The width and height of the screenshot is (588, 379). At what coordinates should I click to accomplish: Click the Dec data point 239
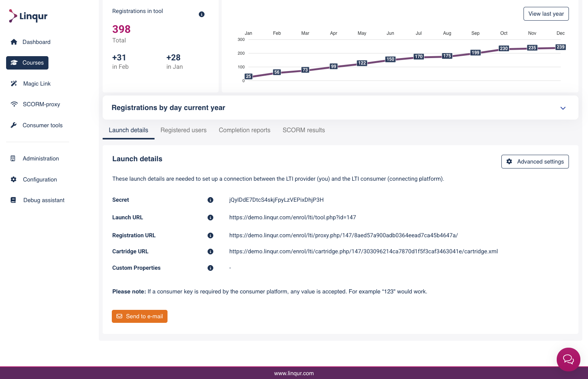click(x=561, y=47)
